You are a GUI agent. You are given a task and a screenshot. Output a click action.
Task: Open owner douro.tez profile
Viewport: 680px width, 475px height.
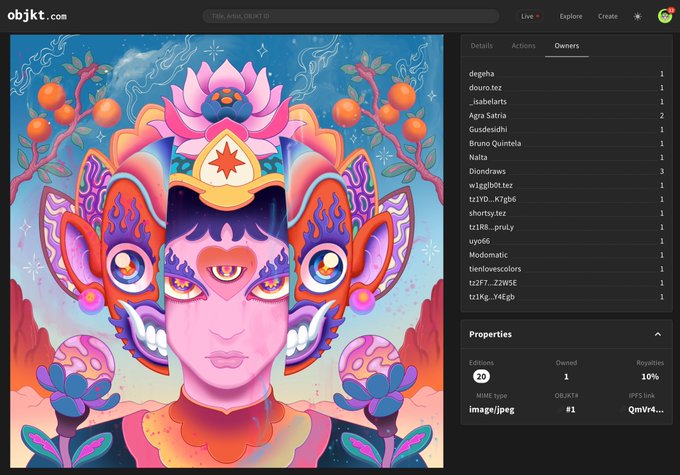tap(485, 88)
